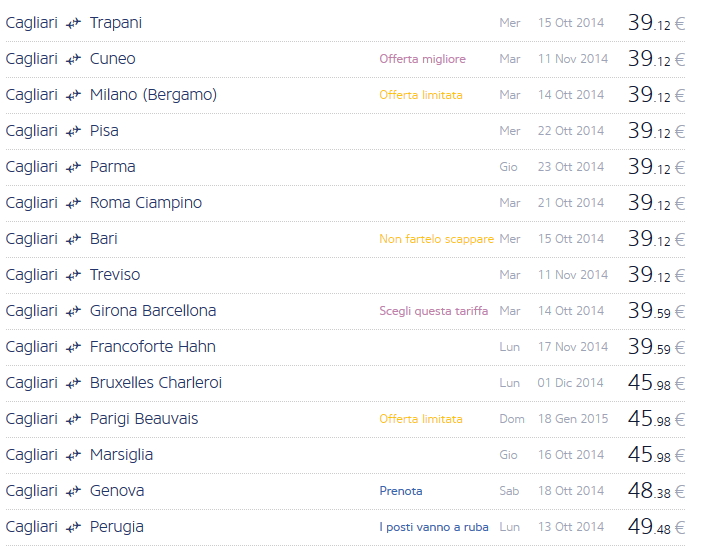Click the 48.38 € price for Genova
Viewport: 711px width, 546px height.
(x=655, y=491)
